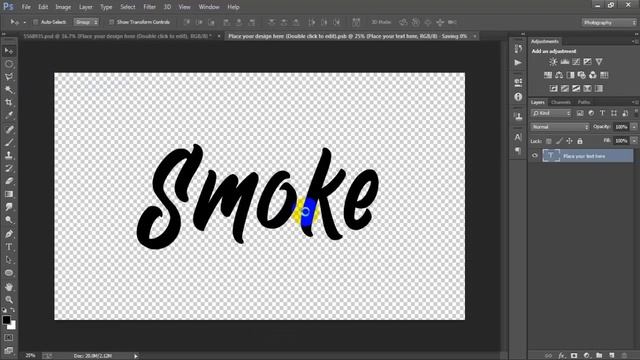Select the Zoom tool in the toolbox
Image resolution: width=640 pixels, height=360 pixels.
pyautogui.click(x=9, y=300)
